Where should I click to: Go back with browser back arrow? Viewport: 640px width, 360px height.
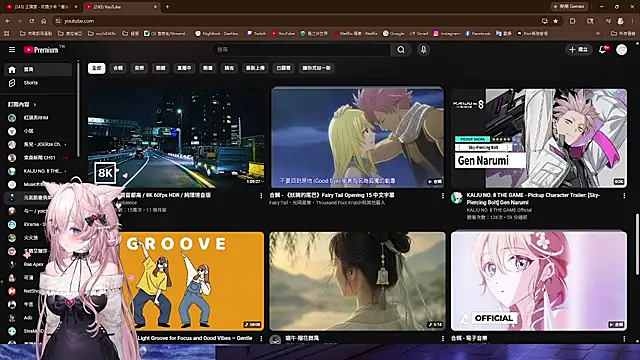(x=8, y=21)
